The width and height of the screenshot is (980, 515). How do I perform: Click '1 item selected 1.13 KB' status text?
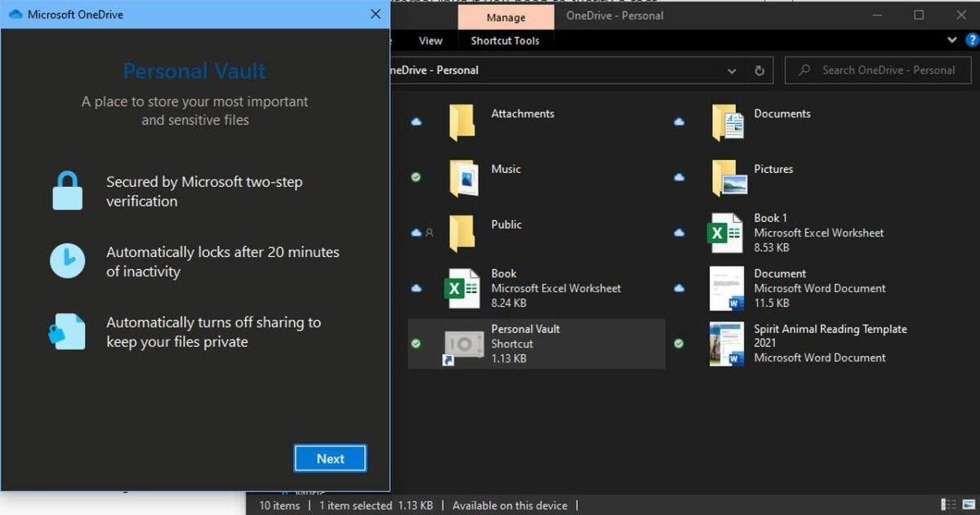point(376,505)
